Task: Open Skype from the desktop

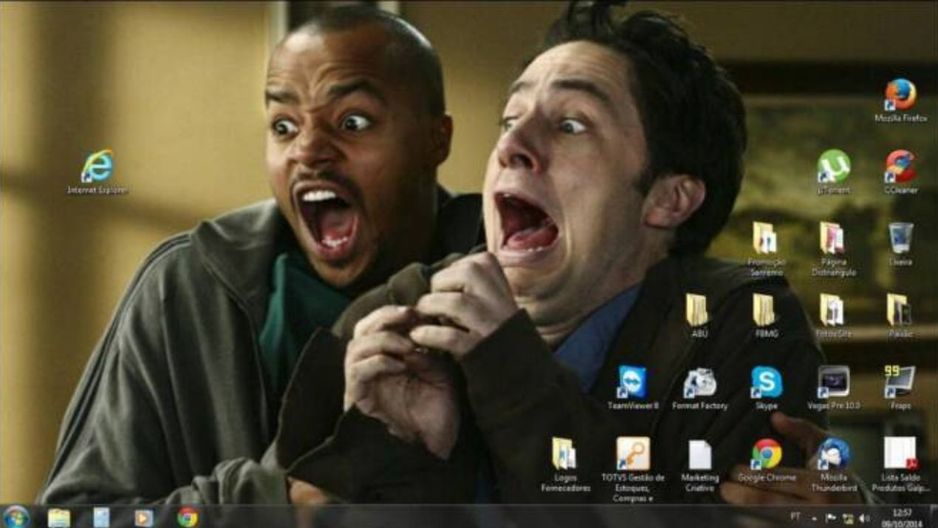Action: (766, 382)
